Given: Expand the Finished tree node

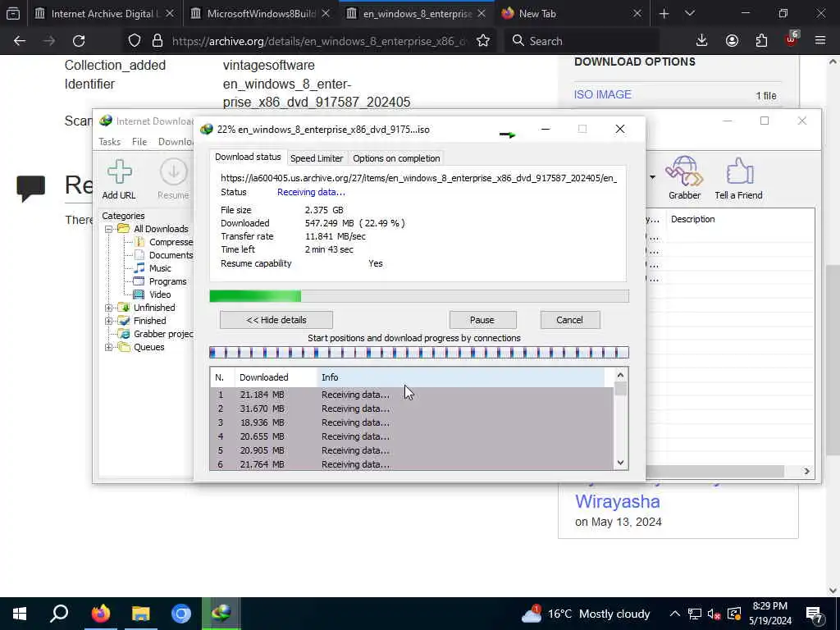Looking at the screenshot, I should (x=108, y=321).
